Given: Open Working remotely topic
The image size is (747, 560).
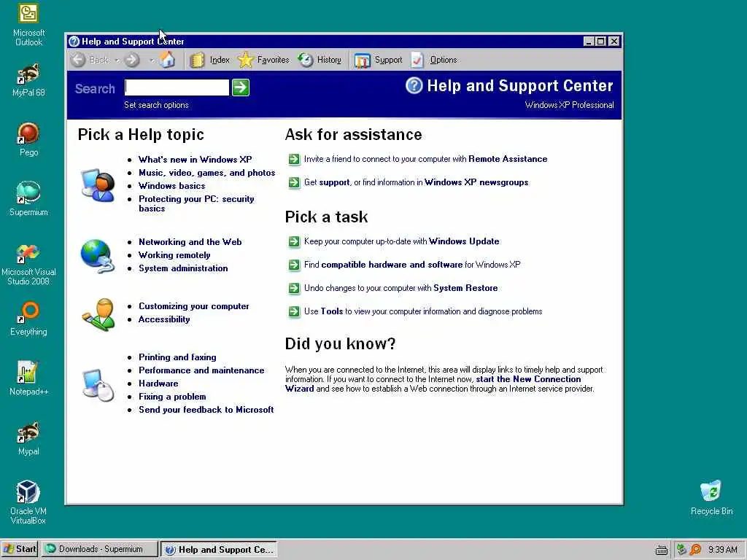Looking at the screenshot, I should tap(174, 255).
